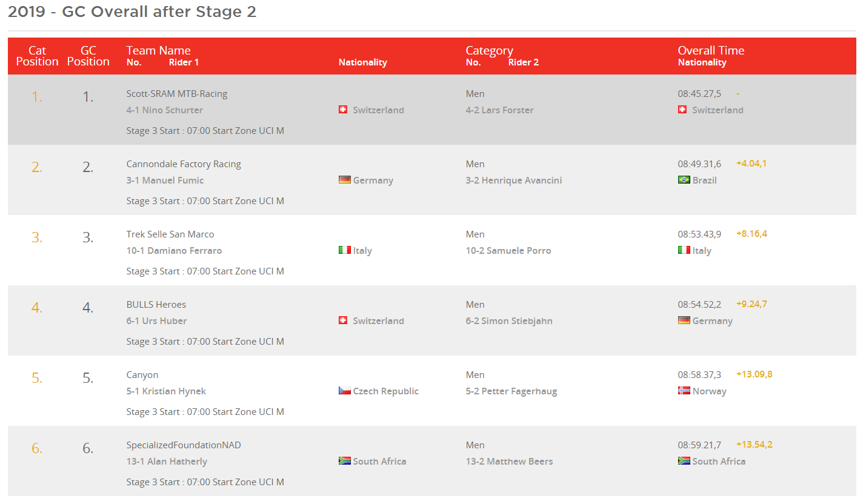Select rider 13-2 Matthew Beers
Screen dimensions: 866x504
(509, 461)
